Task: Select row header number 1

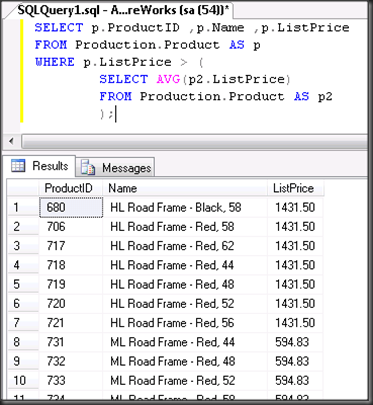Action: (23, 208)
